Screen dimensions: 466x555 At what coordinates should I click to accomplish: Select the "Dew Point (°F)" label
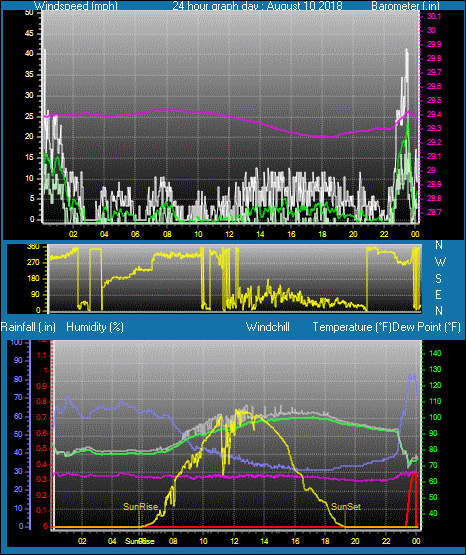[427, 327]
